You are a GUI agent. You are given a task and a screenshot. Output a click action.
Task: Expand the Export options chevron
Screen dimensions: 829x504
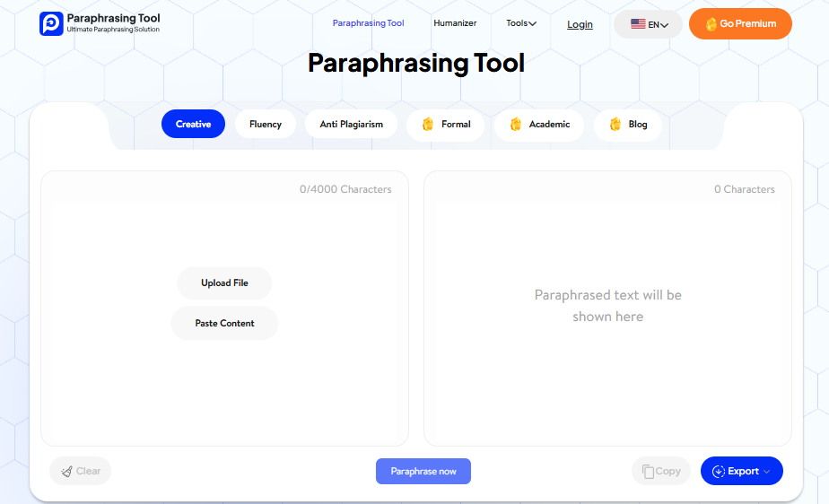[766, 471]
